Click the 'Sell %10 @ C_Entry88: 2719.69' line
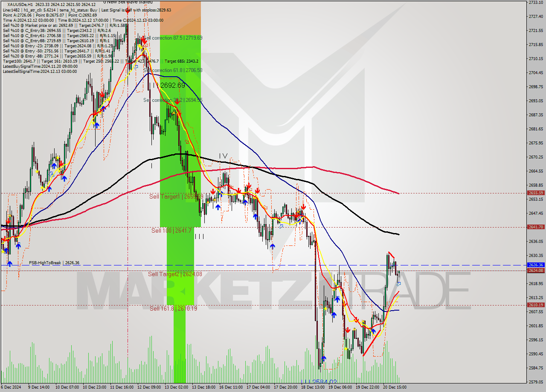The image size is (546, 392). (55, 40)
